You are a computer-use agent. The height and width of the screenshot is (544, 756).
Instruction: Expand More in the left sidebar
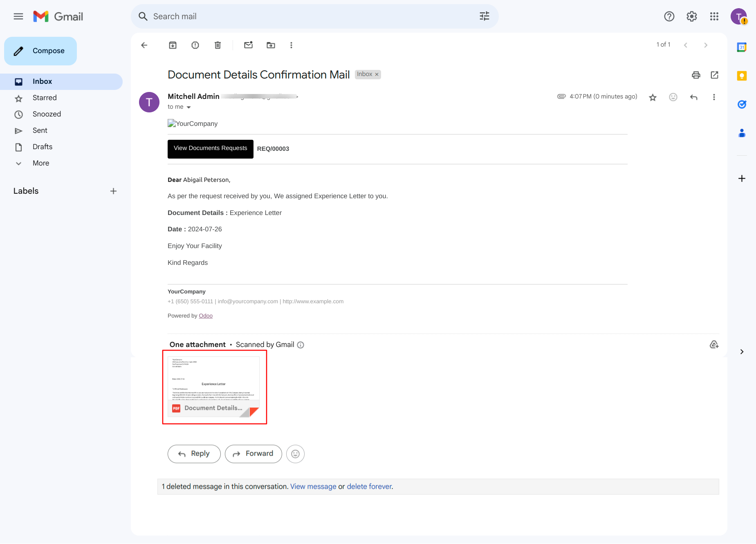tap(41, 163)
